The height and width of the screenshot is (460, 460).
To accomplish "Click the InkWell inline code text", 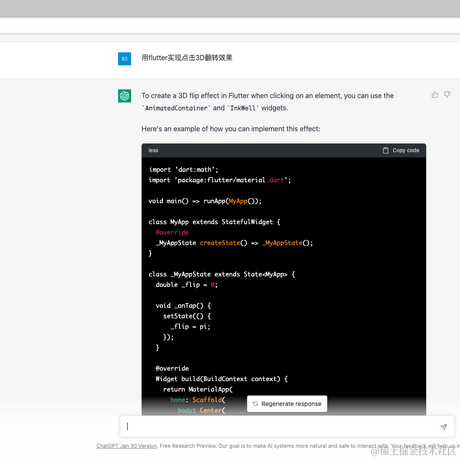I will click(243, 108).
